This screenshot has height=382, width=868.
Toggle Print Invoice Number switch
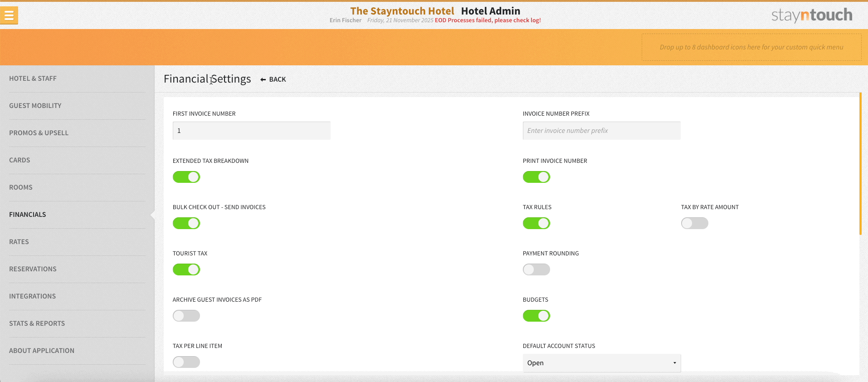pos(536,177)
